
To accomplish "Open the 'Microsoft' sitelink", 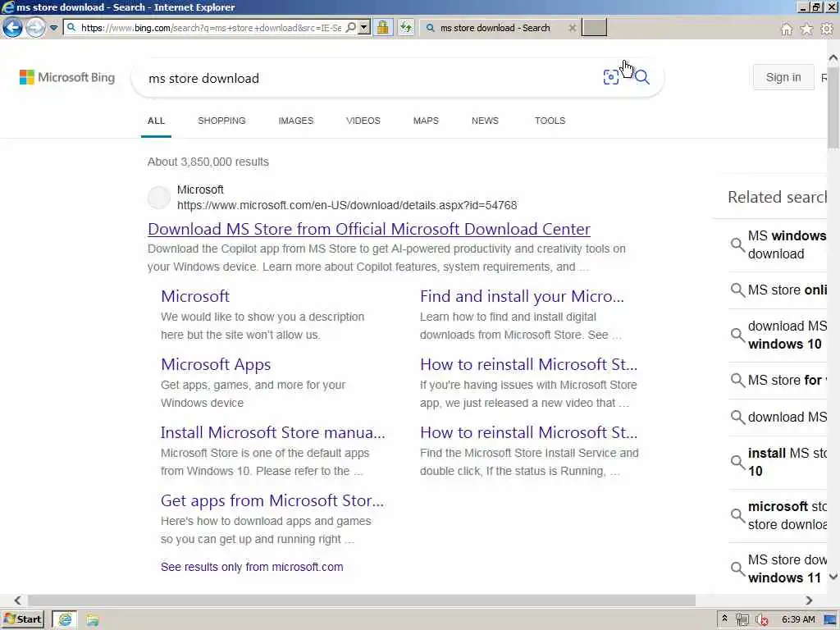I will pyautogui.click(x=195, y=296).
